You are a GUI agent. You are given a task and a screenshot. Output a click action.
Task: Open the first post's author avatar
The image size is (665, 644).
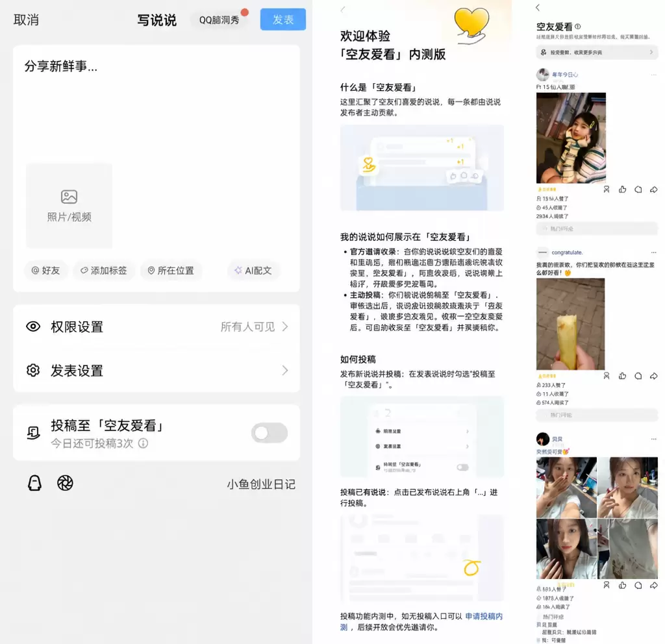[543, 75]
